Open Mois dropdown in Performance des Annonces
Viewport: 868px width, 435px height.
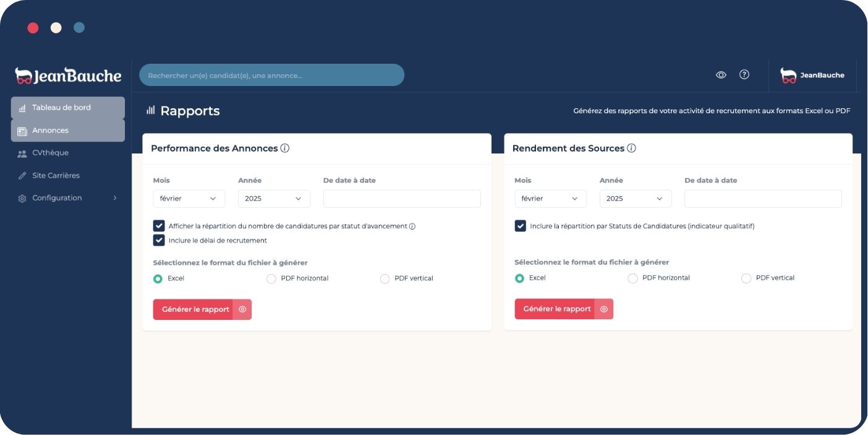[x=189, y=199]
